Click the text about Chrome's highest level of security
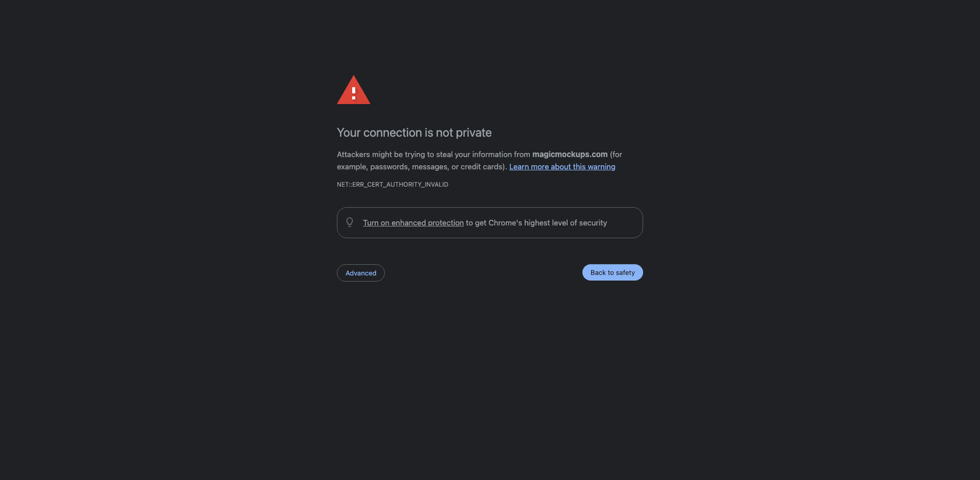 pyautogui.click(x=537, y=223)
